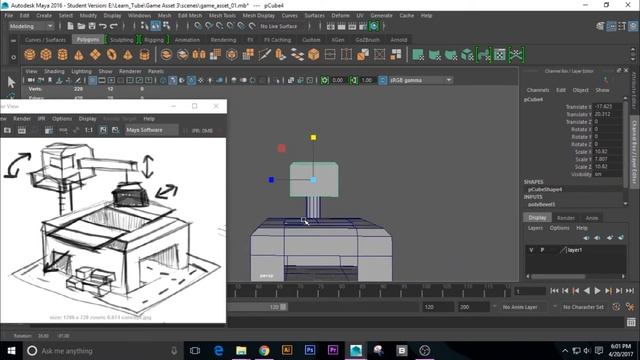Switch to the Sculpting shelf tab
Viewport: 640px width, 360px height.
coord(122,40)
